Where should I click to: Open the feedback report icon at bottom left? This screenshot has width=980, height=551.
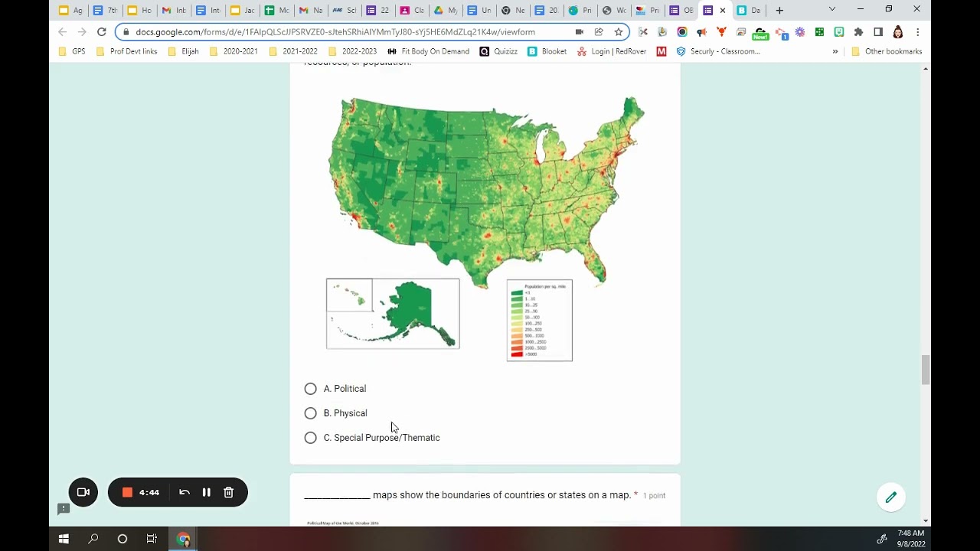point(64,509)
